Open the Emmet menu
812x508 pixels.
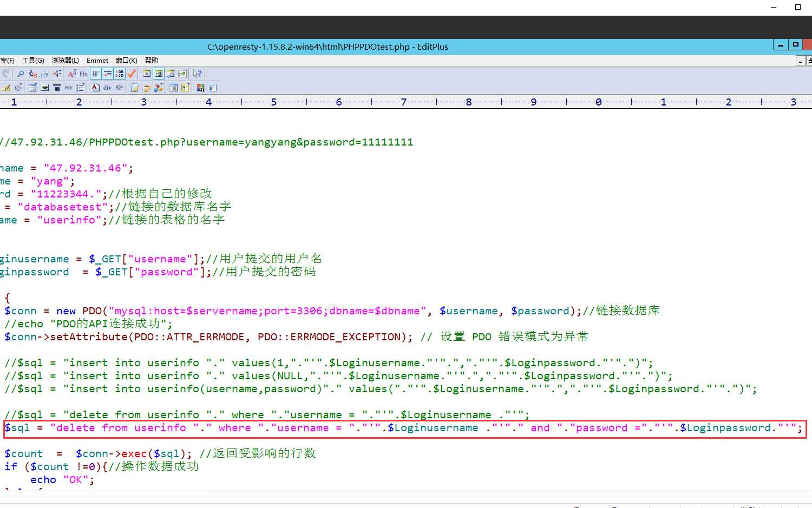[x=97, y=61]
